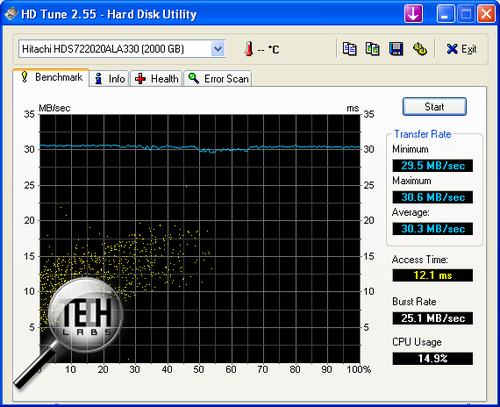Click the copy screenshot to clipboard icon

[x=372, y=49]
